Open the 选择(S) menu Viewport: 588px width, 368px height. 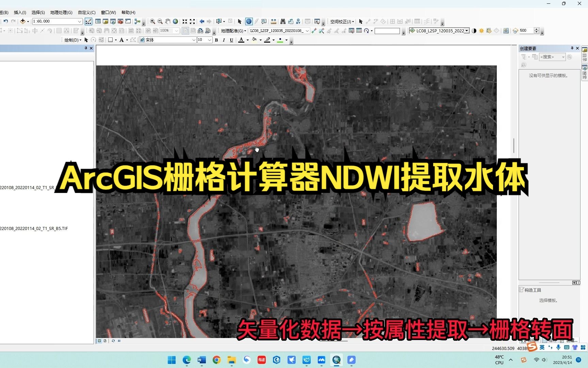pos(38,12)
